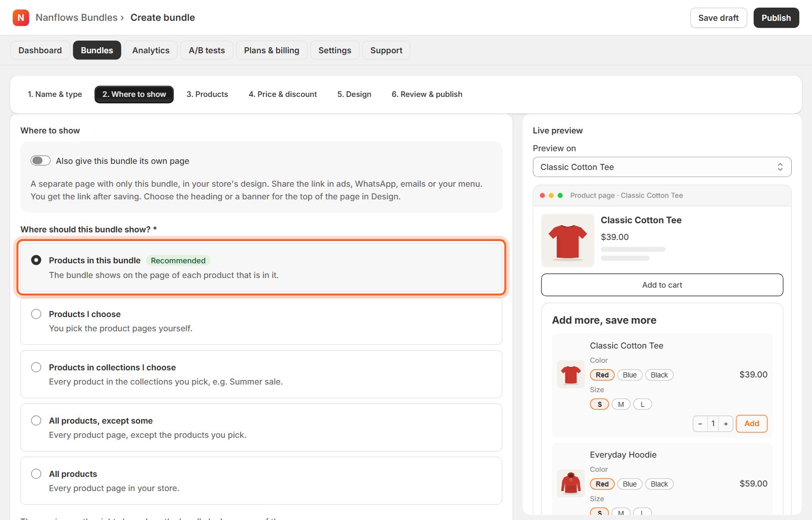This screenshot has height=520, width=812.
Task: Pick the 'All products' radio option
Action: 36,474
